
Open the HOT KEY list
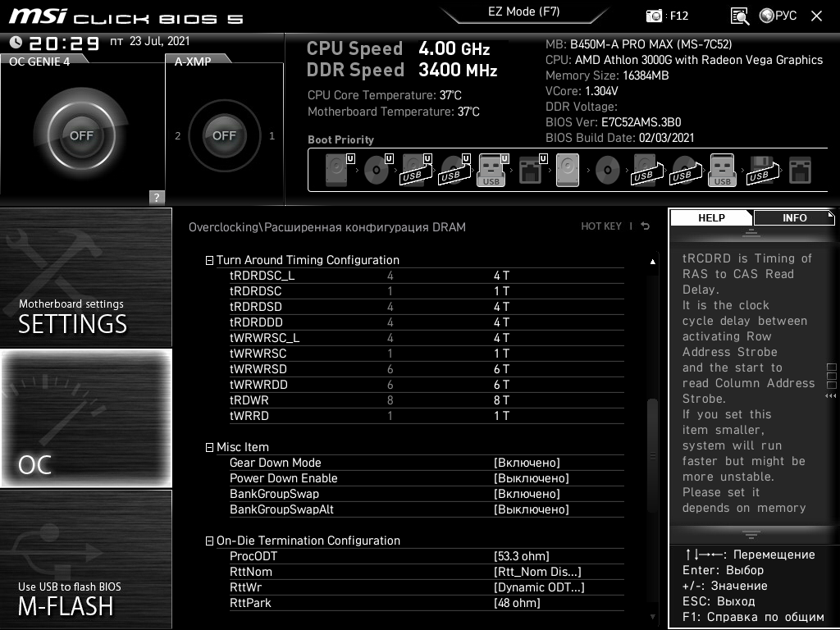tap(601, 226)
